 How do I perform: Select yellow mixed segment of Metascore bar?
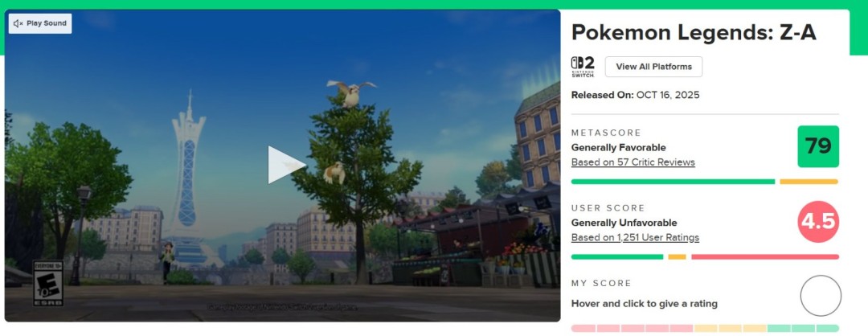[x=809, y=182]
